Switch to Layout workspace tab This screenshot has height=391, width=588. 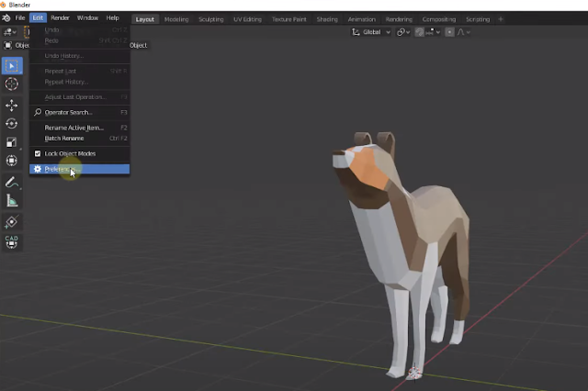click(145, 19)
